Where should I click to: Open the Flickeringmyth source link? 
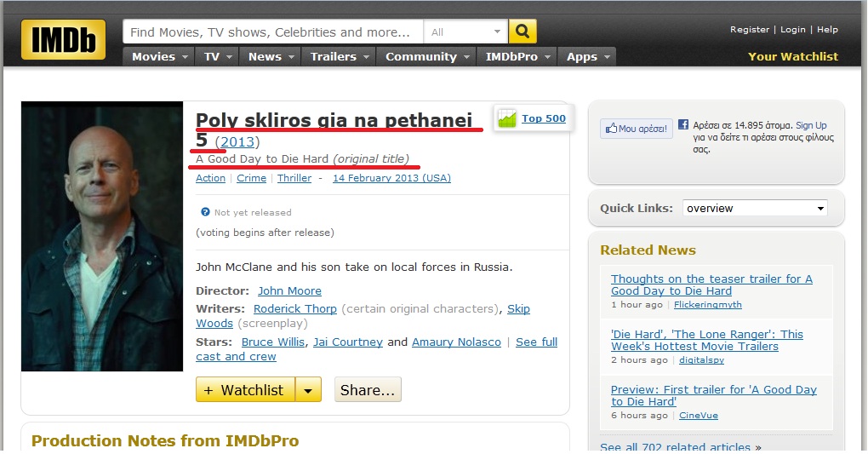(707, 304)
